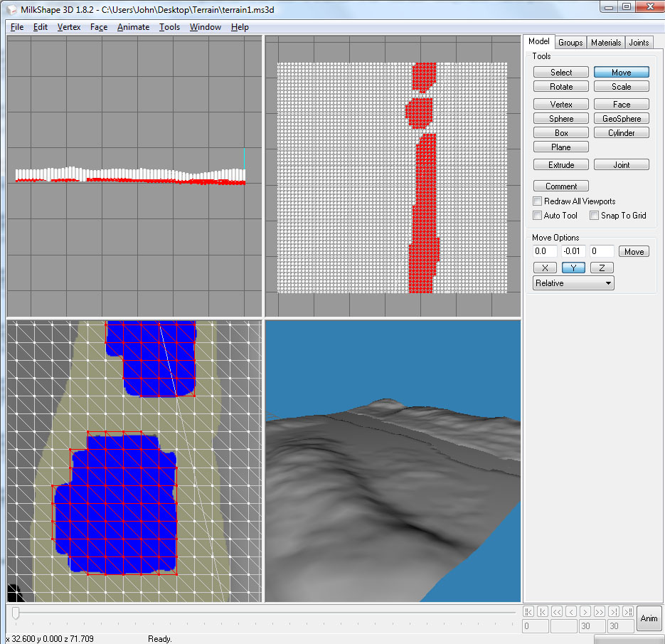Click the animation timeline slider thumb
The height and width of the screenshot is (644, 665).
coord(16,613)
